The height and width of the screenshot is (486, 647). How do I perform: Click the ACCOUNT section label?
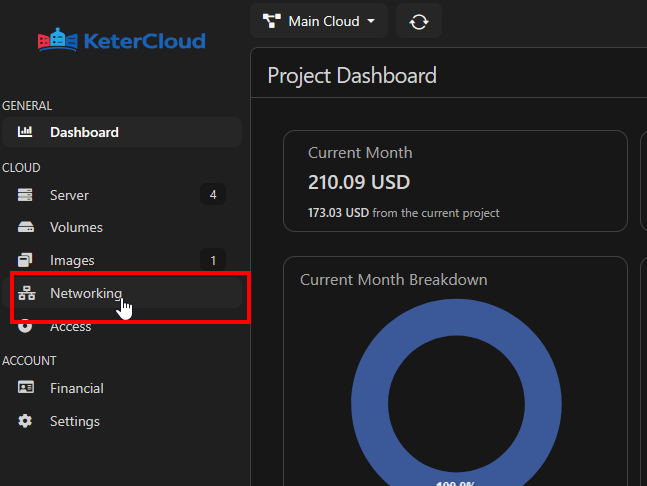(29, 361)
